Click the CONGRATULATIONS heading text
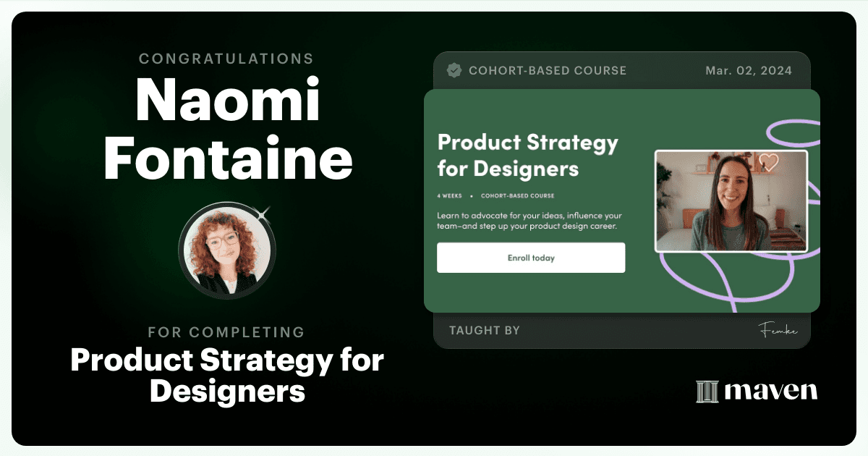The height and width of the screenshot is (456, 868). 226,58
